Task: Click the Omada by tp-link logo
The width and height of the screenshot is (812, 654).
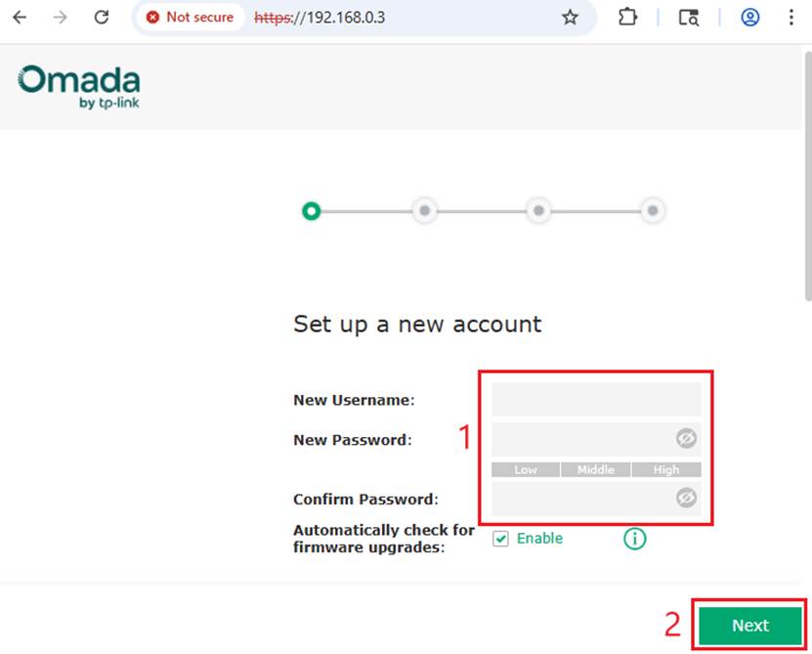Action: tap(79, 87)
